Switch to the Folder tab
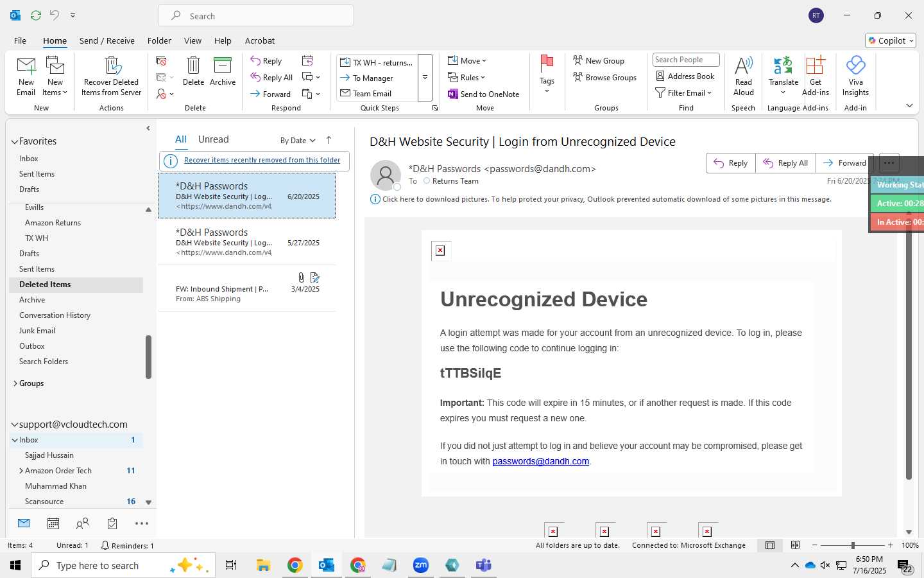 tap(159, 40)
